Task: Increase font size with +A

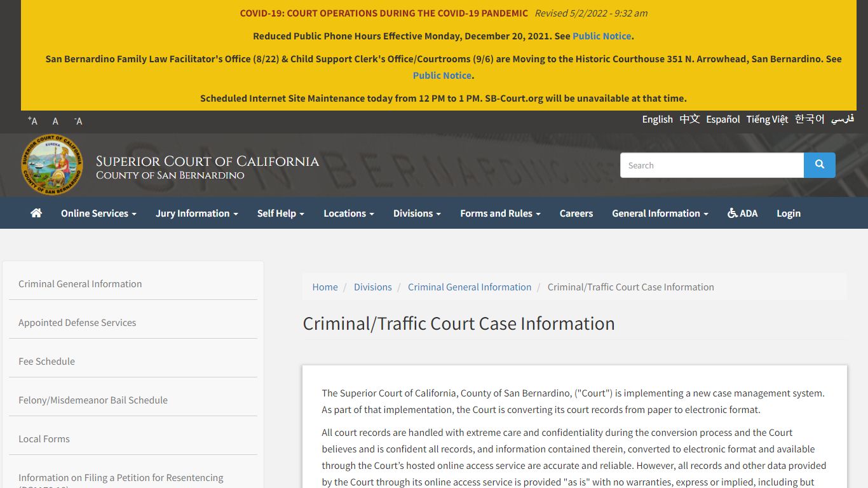Action: [x=32, y=121]
